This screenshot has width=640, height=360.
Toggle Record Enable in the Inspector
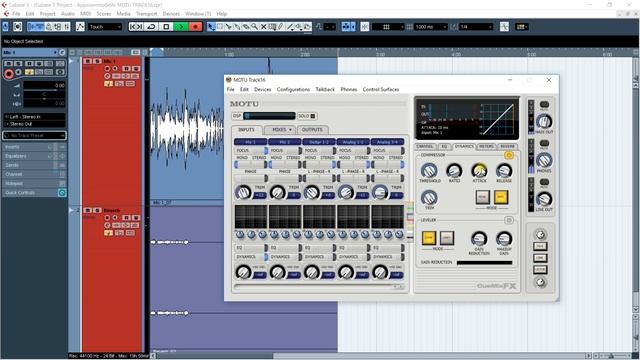tap(9, 74)
